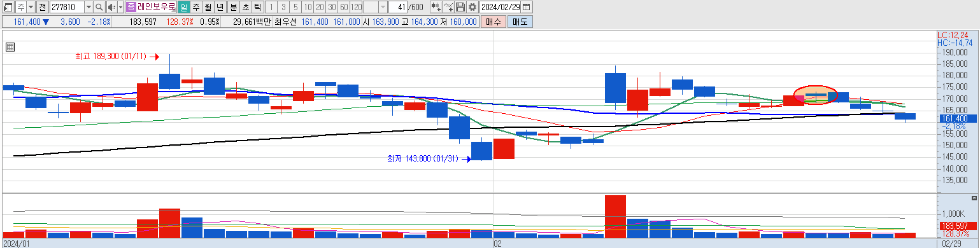Click the 매수 buy button
Image resolution: width=980 pixels, height=248 pixels.
493,22
